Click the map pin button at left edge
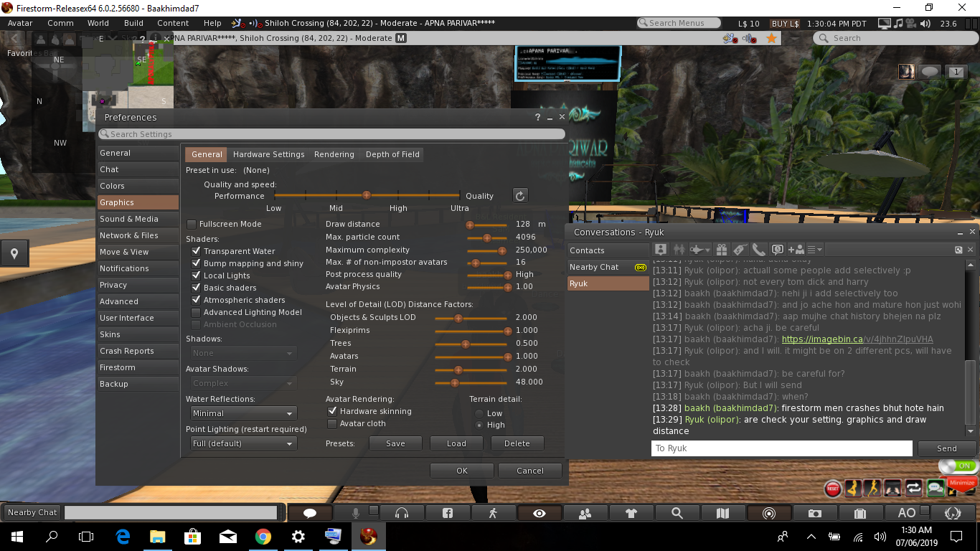The image size is (980, 551). point(14,253)
